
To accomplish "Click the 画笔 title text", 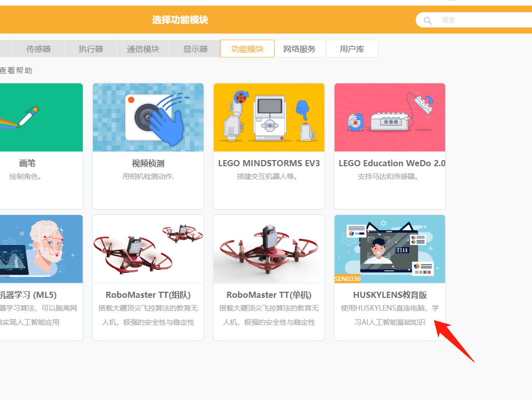I will coord(27,163).
